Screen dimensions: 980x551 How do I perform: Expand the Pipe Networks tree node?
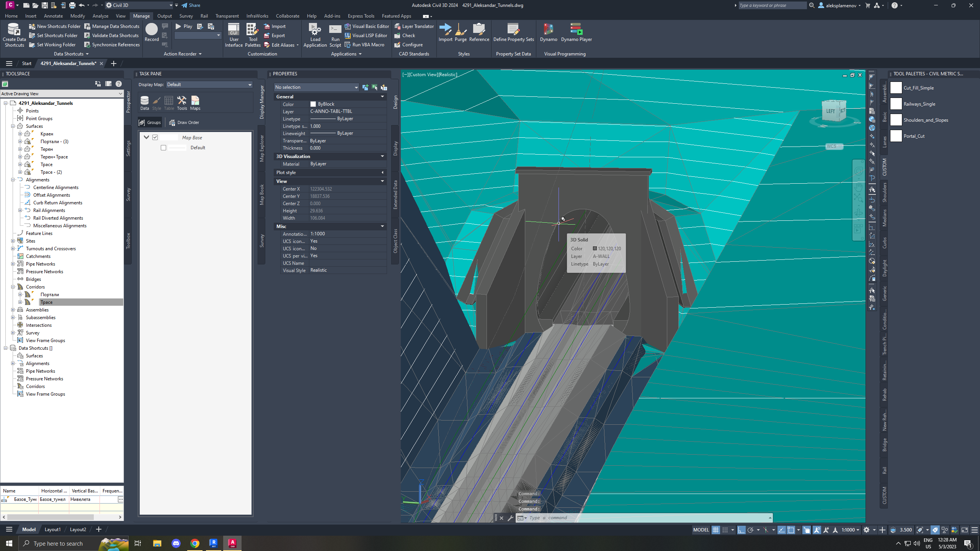(13, 264)
